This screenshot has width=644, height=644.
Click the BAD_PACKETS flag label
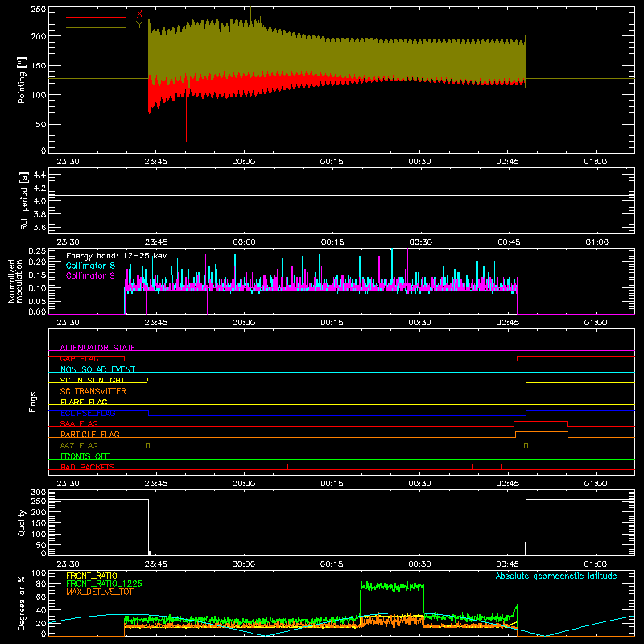(x=88, y=467)
